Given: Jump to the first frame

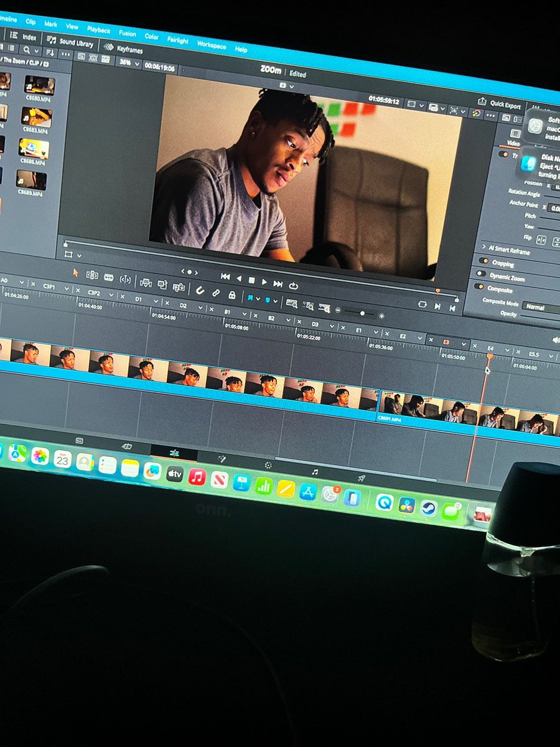Looking at the screenshot, I should point(225,277).
